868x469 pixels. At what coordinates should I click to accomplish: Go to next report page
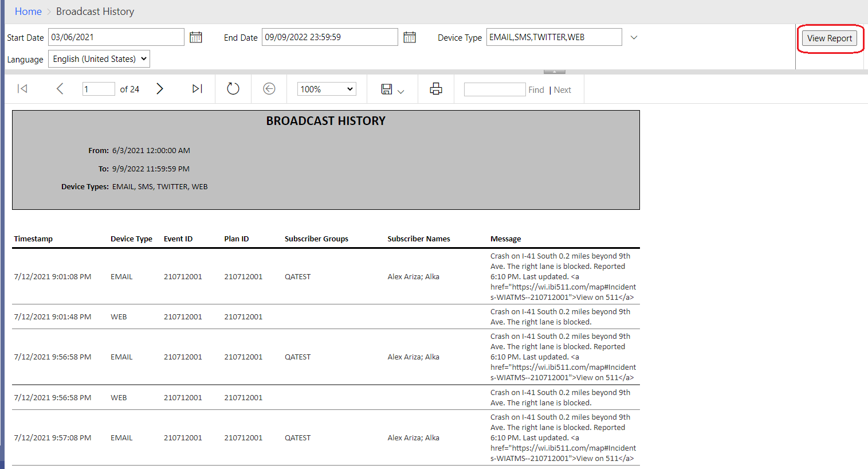pyautogui.click(x=160, y=88)
